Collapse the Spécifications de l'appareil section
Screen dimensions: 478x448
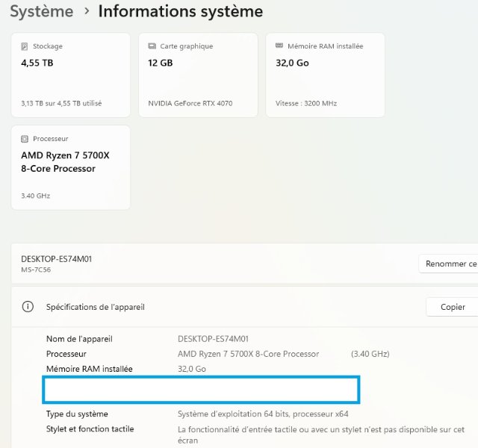click(x=224, y=307)
